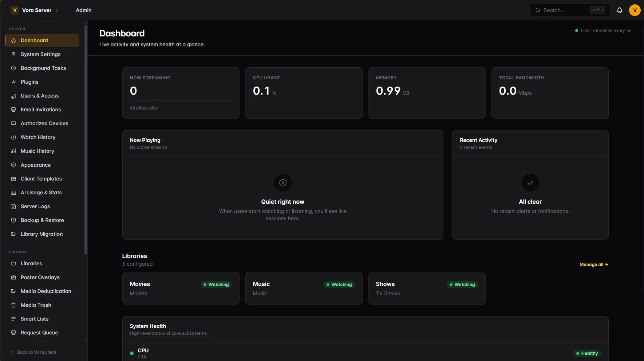Click Back to Vora client link
Viewport: 644px width, 361px height.
coord(33,352)
